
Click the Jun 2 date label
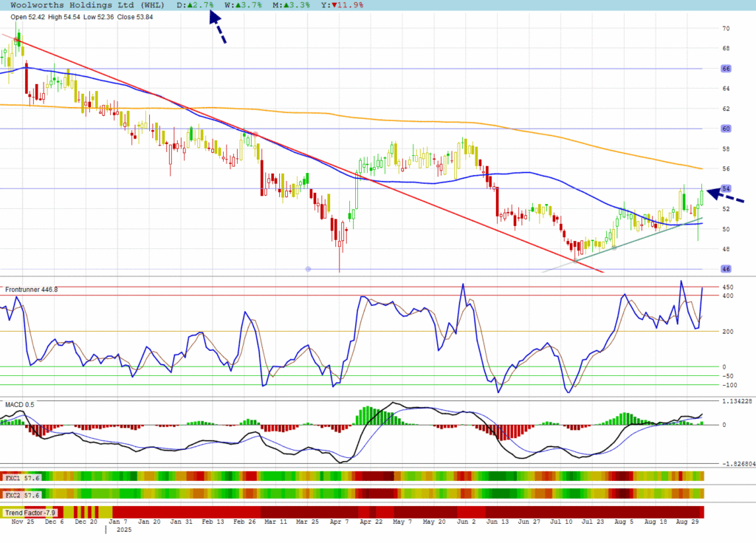click(467, 522)
